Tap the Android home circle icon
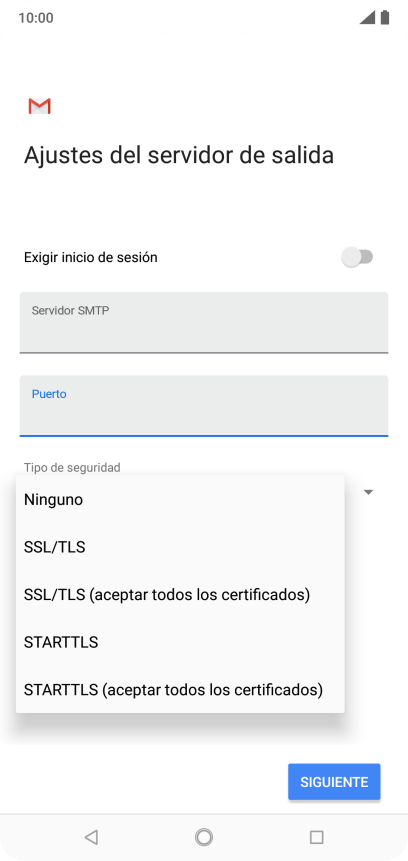Viewport: 408px width, 861px height. click(204, 837)
